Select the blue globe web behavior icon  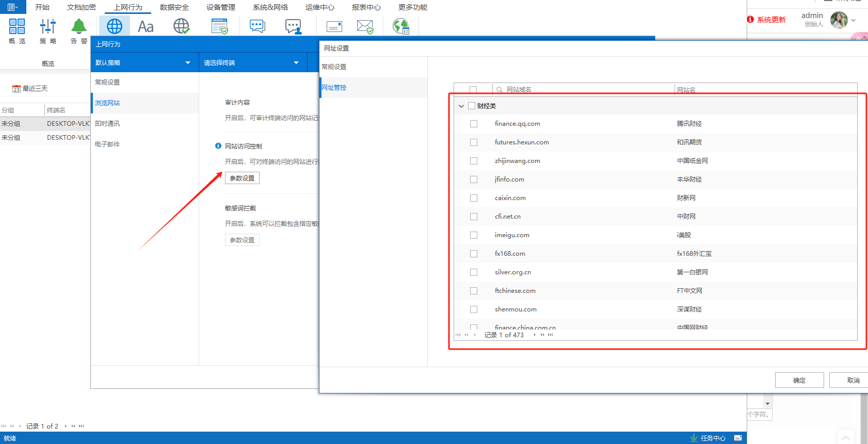(x=115, y=26)
